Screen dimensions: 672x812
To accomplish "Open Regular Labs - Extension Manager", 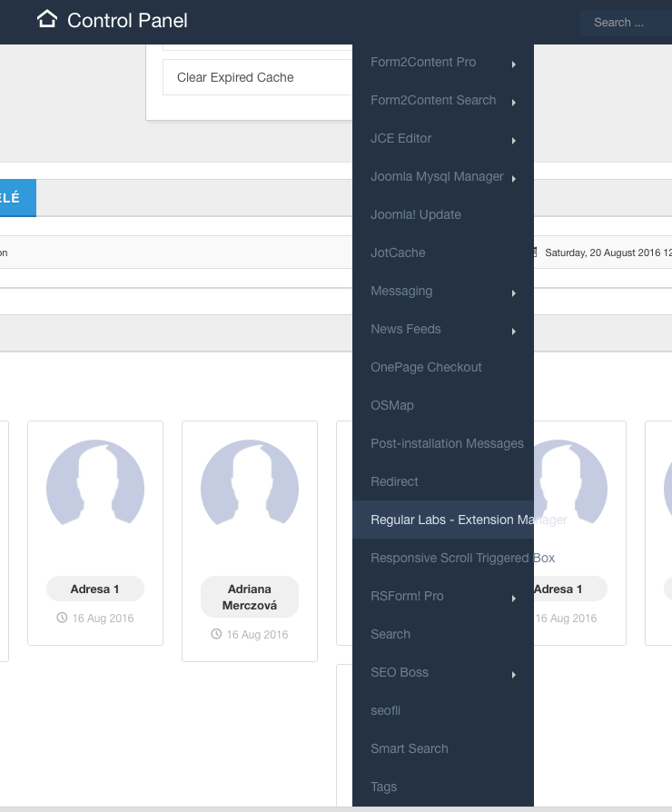I will tap(443, 520).
